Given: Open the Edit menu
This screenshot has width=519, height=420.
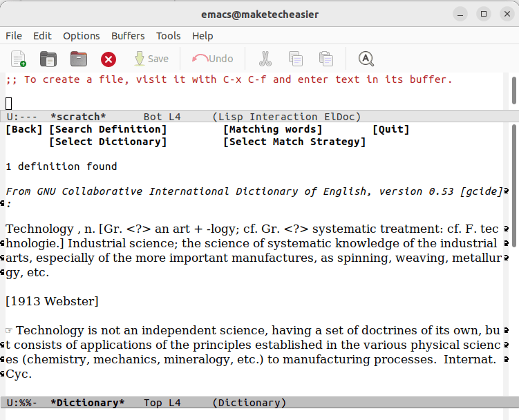Looking at the screenshot, I should tap(42, 36).
